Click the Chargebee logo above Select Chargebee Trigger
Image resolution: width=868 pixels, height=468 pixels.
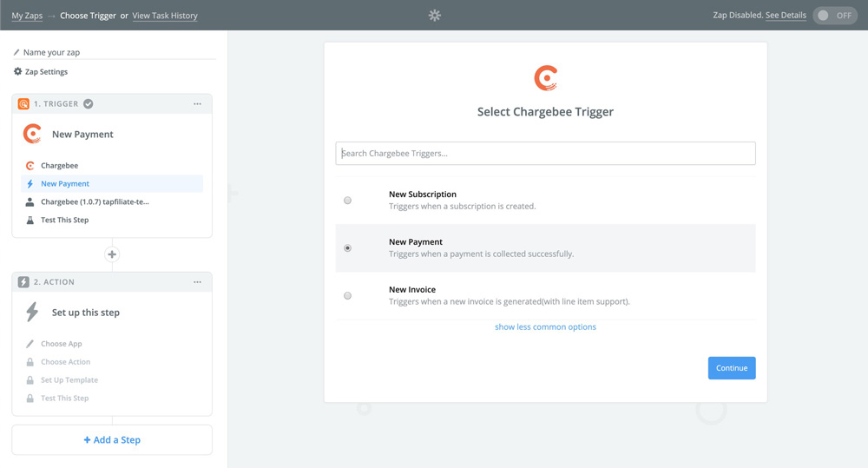click(546, 78)
